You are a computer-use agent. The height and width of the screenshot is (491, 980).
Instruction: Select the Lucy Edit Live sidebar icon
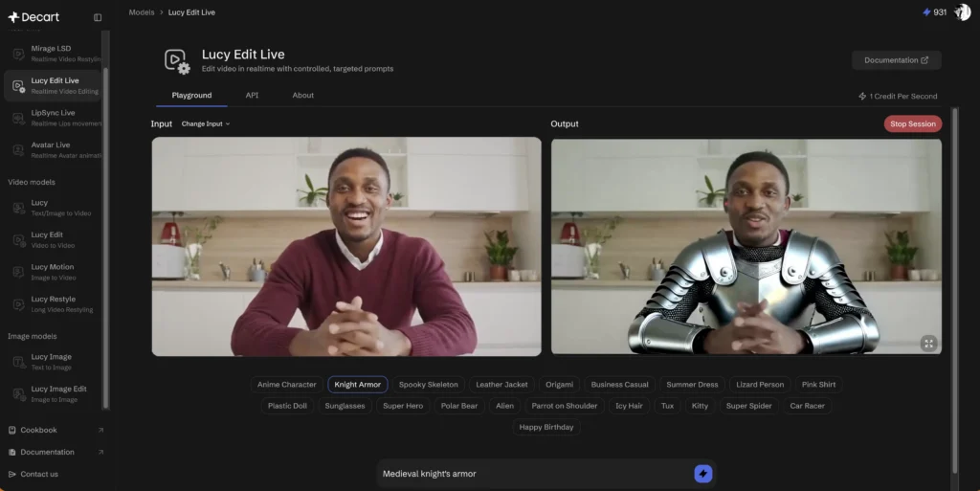18,86
